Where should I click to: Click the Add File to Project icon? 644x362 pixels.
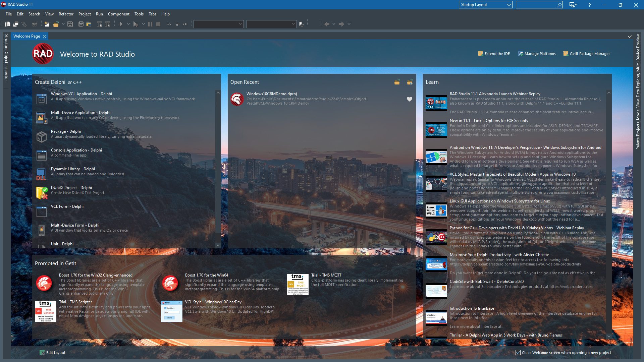click(99, 24)
